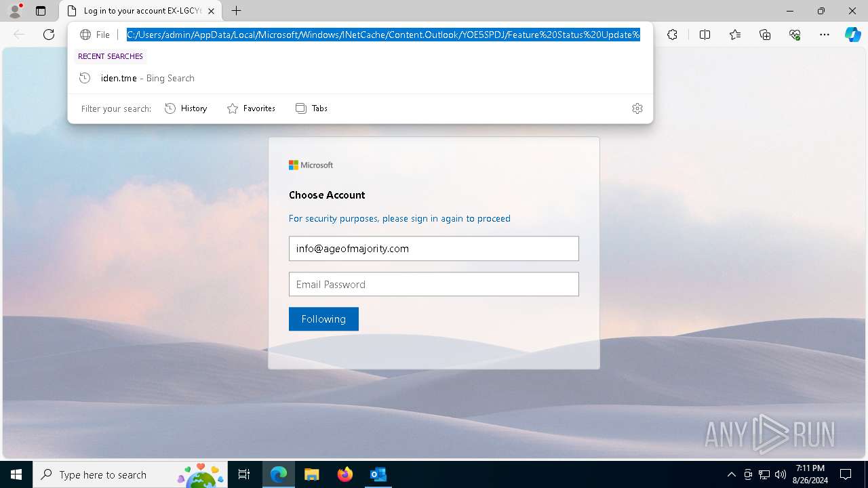Open the Edge profile icon
Image resolution: width=868 pixels, height=488 pixels.
pyautogui.click(x=15, y=11)
